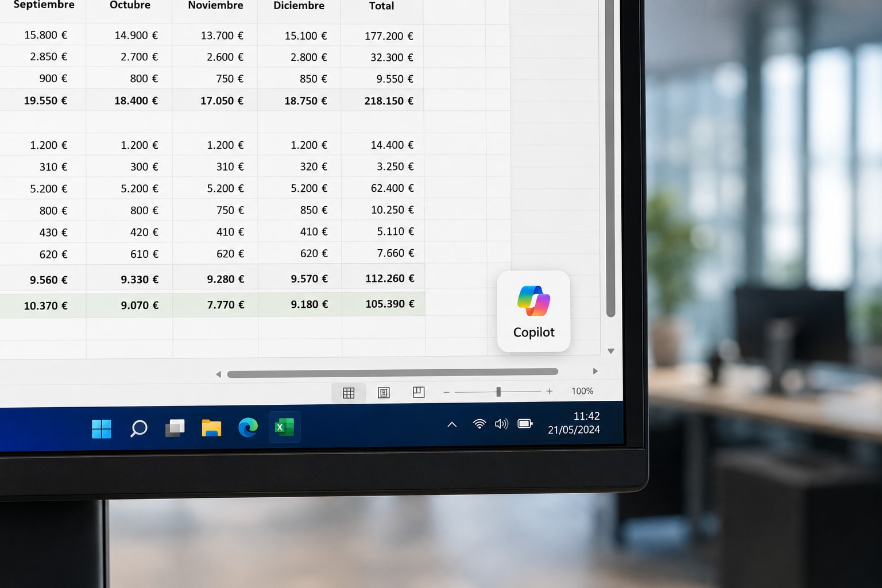
Task: Select the cell with 14.900 €
Action: click(129, 35)
